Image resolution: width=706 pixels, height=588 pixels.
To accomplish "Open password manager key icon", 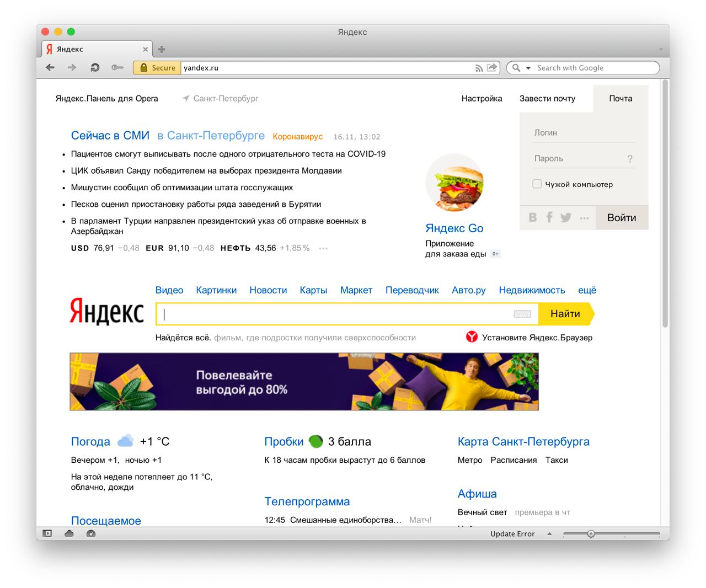I will pyautogui.click(x=117, y=67).
